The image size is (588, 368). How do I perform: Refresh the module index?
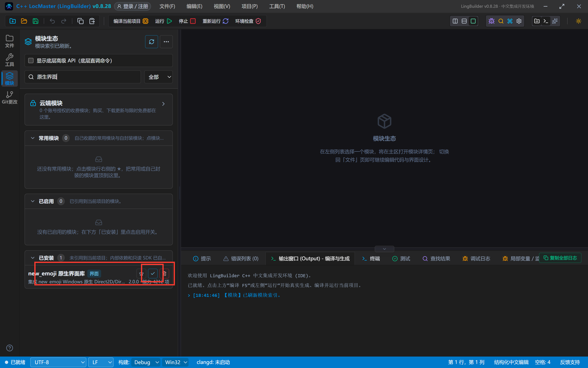pyautogui.click(x=151, y=42)
